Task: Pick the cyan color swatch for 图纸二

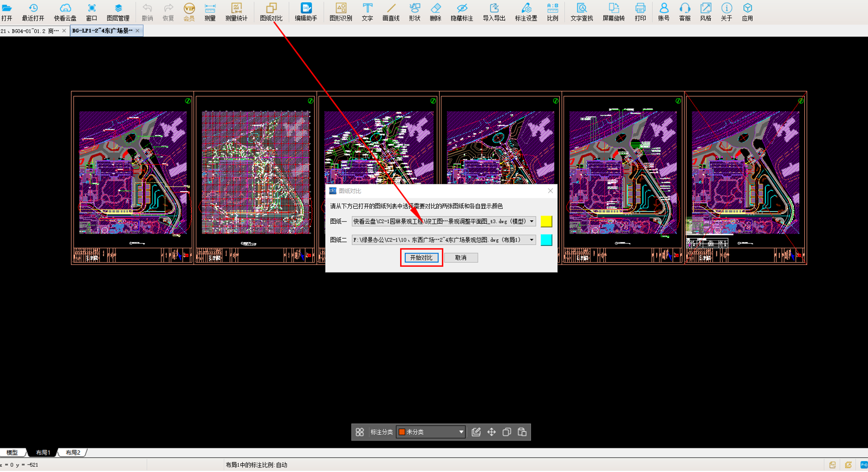Action: [546, 240]
